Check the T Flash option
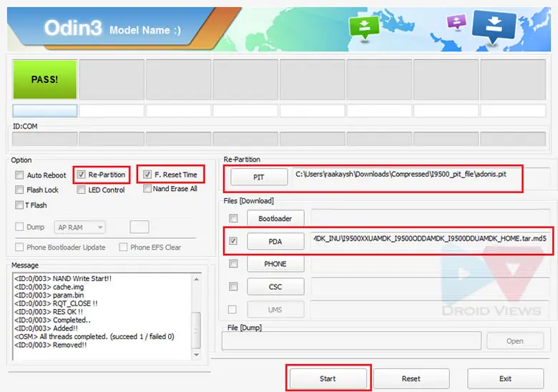Viewport: 558px width, 392px height. (x=19, y=205)
